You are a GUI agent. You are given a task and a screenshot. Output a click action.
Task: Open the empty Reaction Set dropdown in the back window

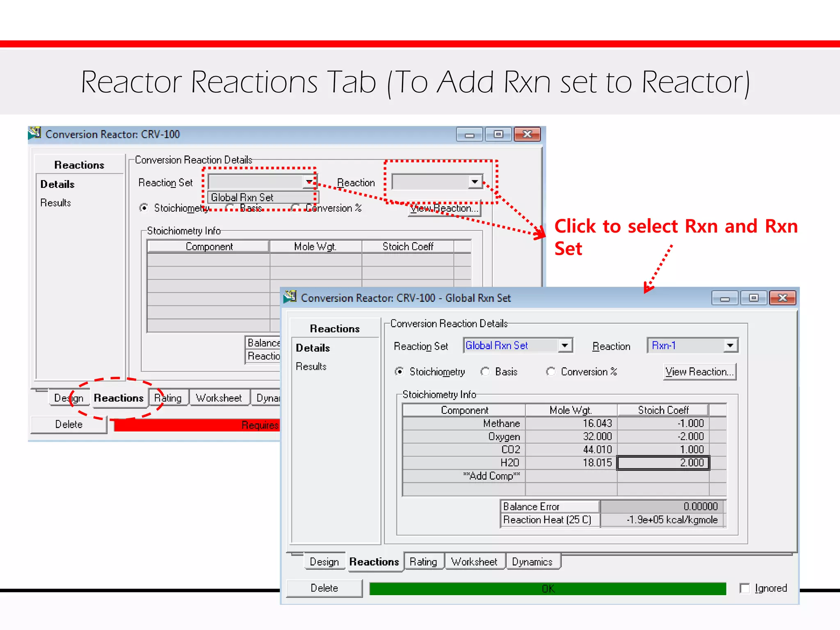coord(308,182)
